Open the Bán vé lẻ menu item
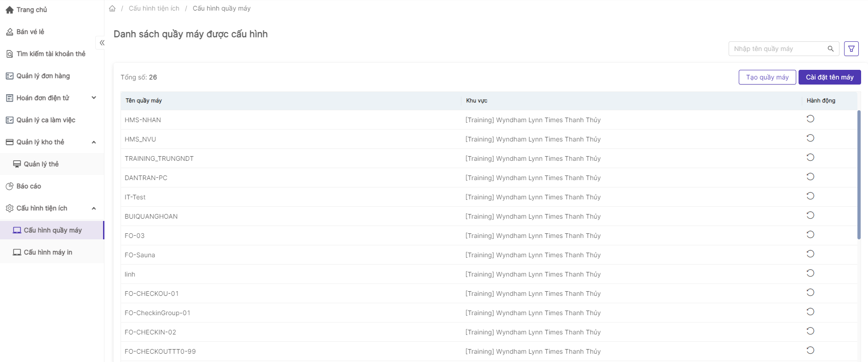 pyautogui.click(x=52, y=32)
